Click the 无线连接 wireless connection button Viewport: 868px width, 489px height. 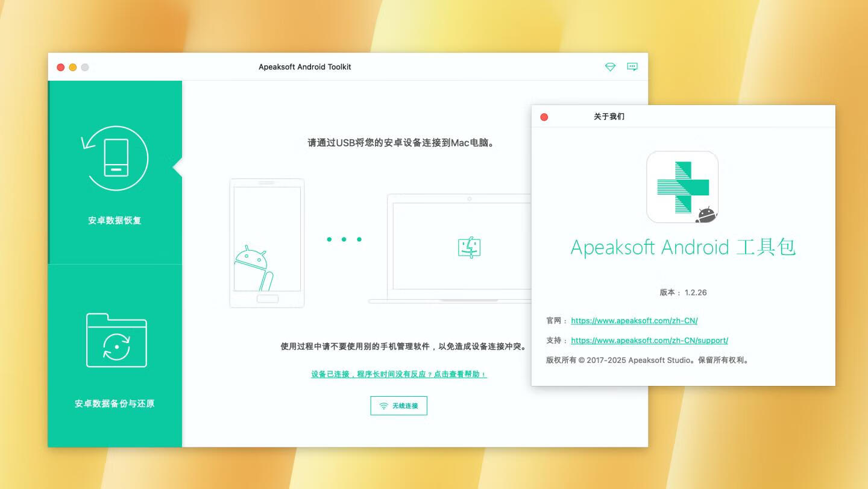(398, 406)
